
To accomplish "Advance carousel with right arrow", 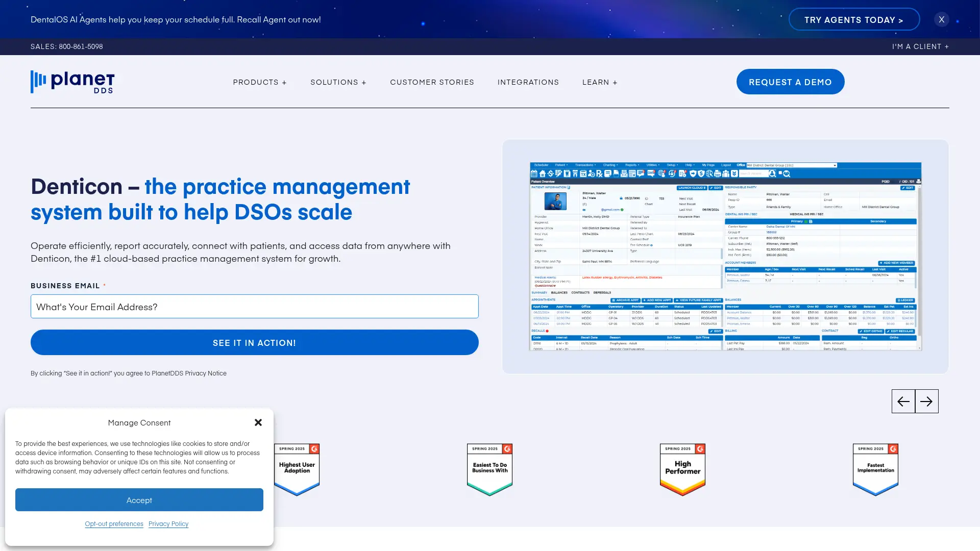I will point(926,402).
